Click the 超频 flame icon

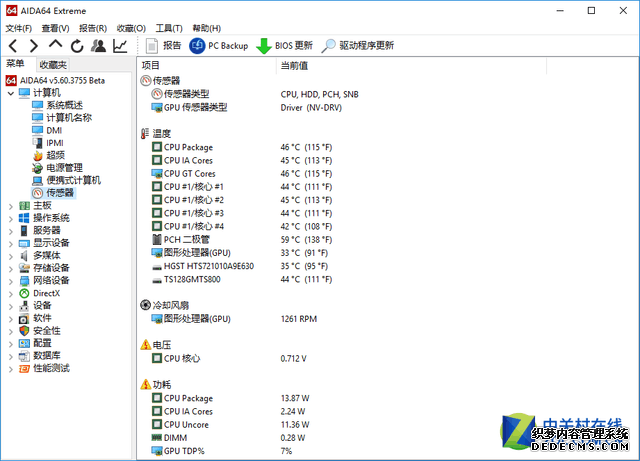click(x=38, y=156)
